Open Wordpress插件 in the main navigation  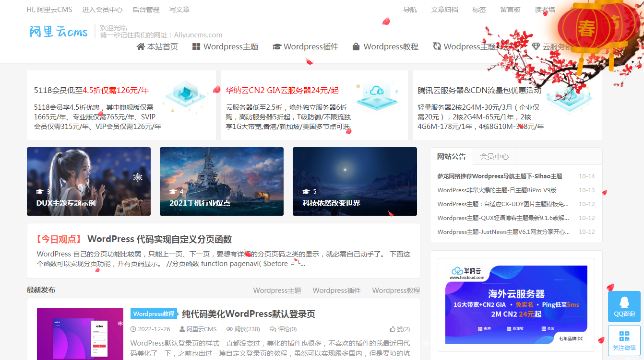pyautogui.click(x=306, y=46)
